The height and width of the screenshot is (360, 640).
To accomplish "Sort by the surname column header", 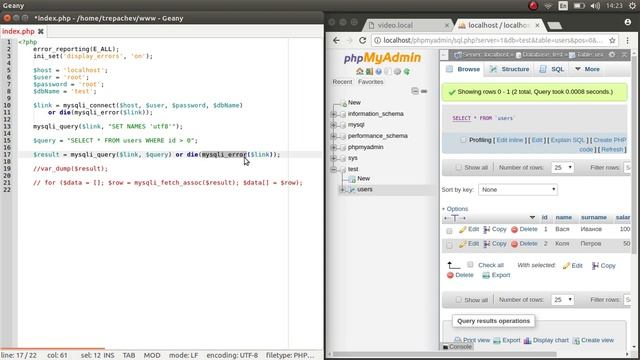I will pos(593,218).
